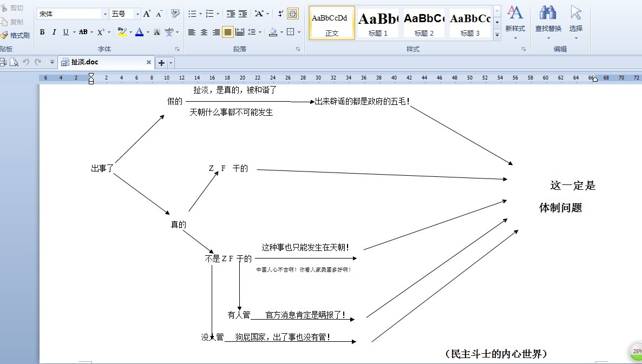Increase font size with the grow font icon
Image resolution: width=642 pixels, height=364 pixels.
click(x=147, y=14)
